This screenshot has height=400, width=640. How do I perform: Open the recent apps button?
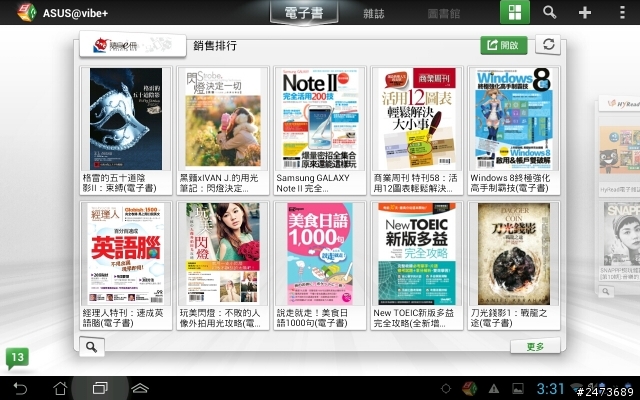tap(100, 388)
